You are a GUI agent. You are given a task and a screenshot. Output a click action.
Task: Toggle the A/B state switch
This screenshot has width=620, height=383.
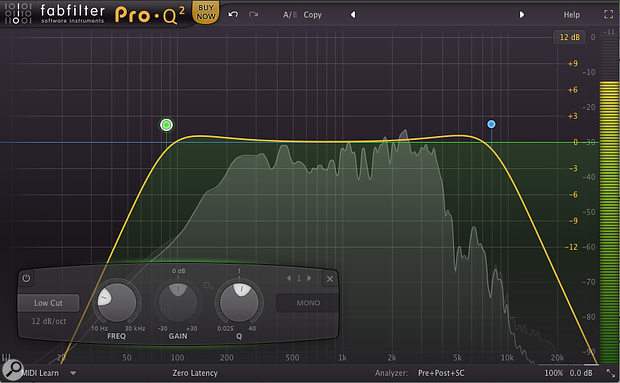pos(289,15)
